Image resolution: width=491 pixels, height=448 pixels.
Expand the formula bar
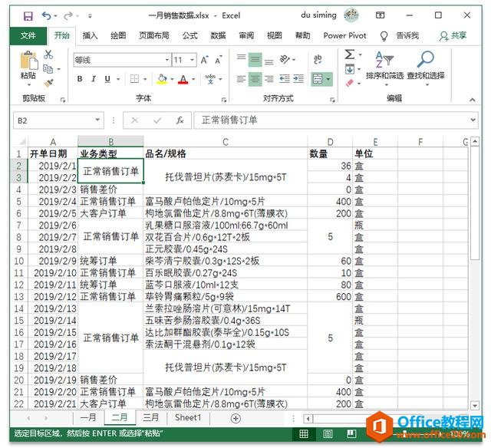[473, 120]
